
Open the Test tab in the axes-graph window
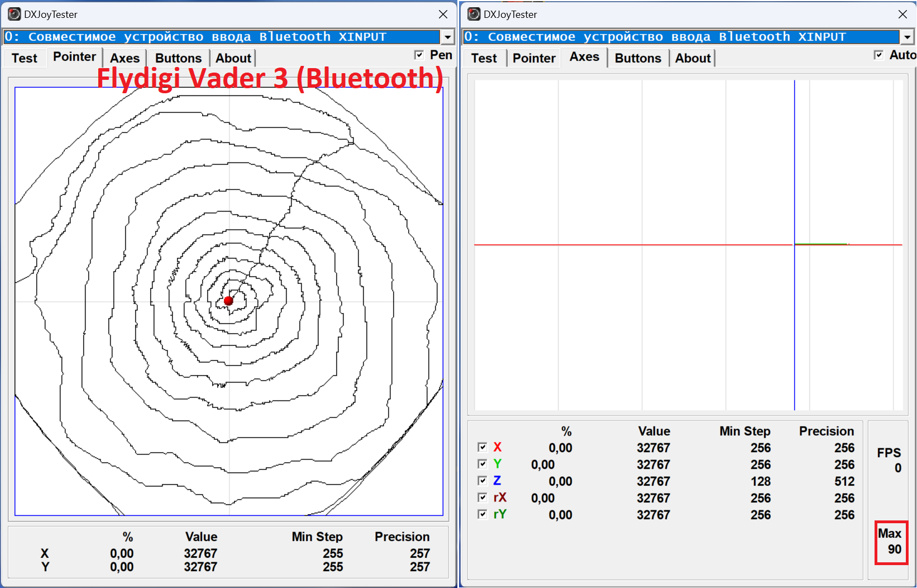[x=484, y=58]
